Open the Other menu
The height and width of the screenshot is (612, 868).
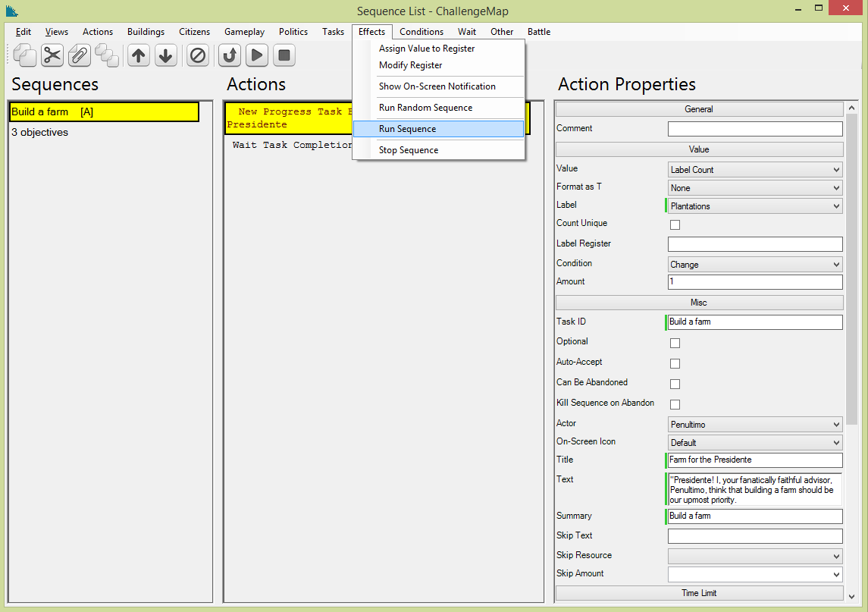[502, 32]
